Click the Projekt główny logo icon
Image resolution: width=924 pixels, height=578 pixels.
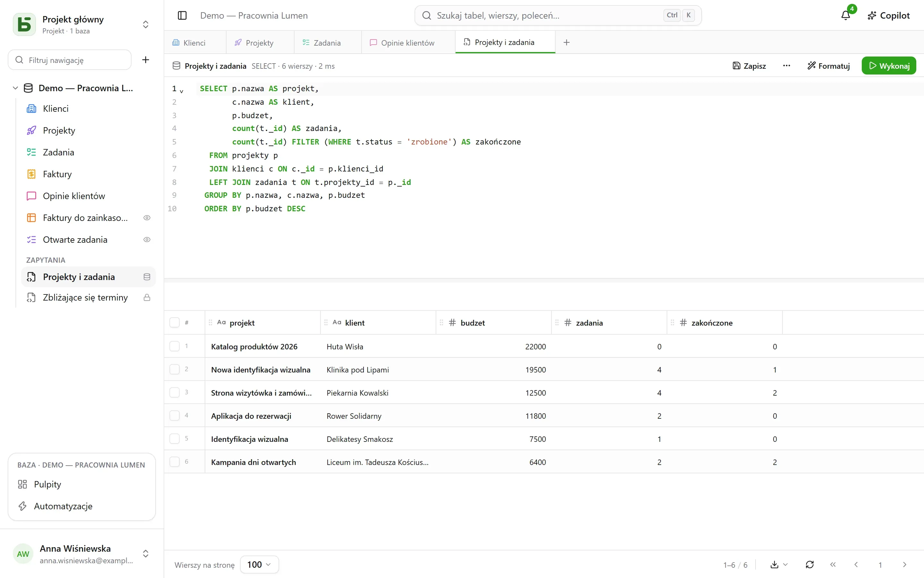24,24
